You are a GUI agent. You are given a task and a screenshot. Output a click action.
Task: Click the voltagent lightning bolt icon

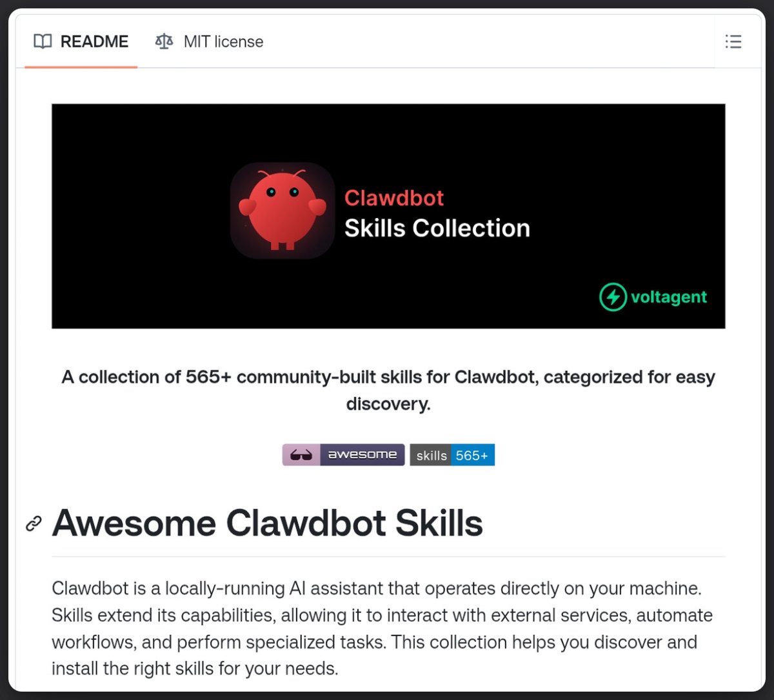pos(612,297)
